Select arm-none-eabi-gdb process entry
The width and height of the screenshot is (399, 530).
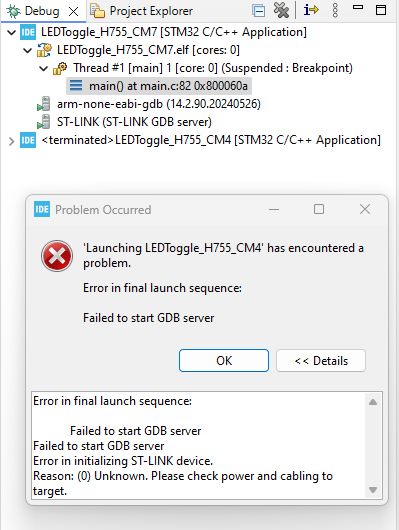pos(159,104)
